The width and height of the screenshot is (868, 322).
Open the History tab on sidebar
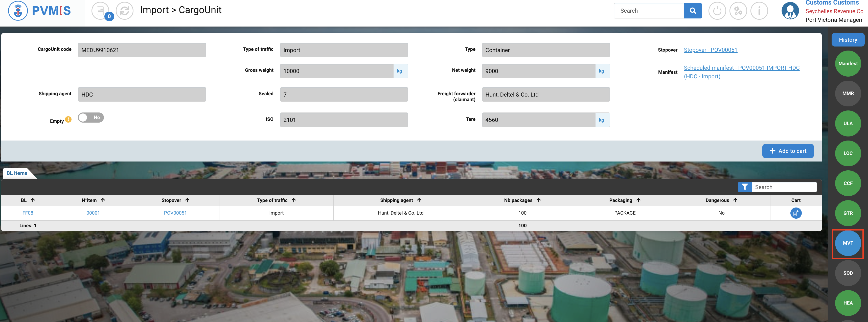coord(848,40)
